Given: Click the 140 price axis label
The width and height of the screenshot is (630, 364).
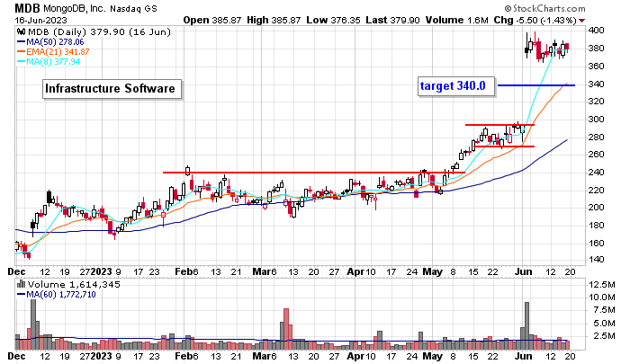Looking at the screenshot, I should pyautogui.click(x=596, y=260).
